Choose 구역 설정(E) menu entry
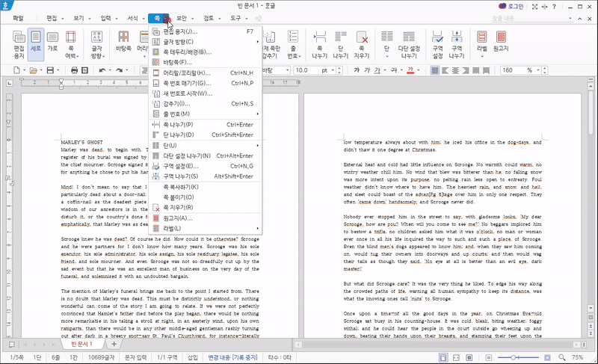The image size is (598, 364). (x=205, y=166)
